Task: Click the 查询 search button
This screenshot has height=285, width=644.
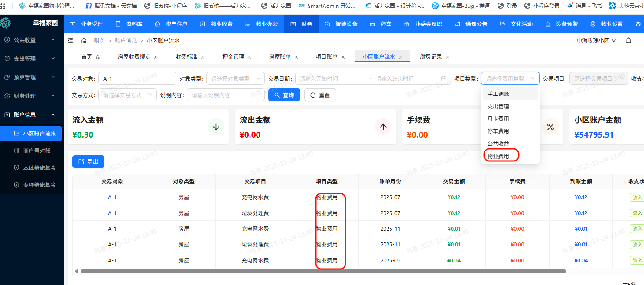Action: (x=284, y=95)
